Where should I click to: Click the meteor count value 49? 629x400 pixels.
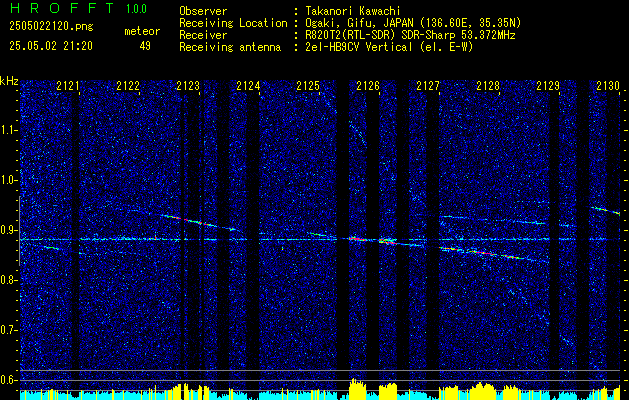click(x=145, y=46)
